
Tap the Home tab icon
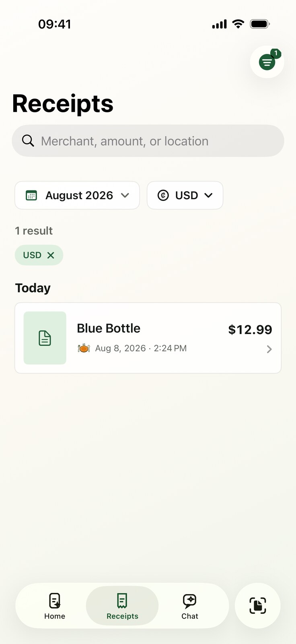[55, 601]
